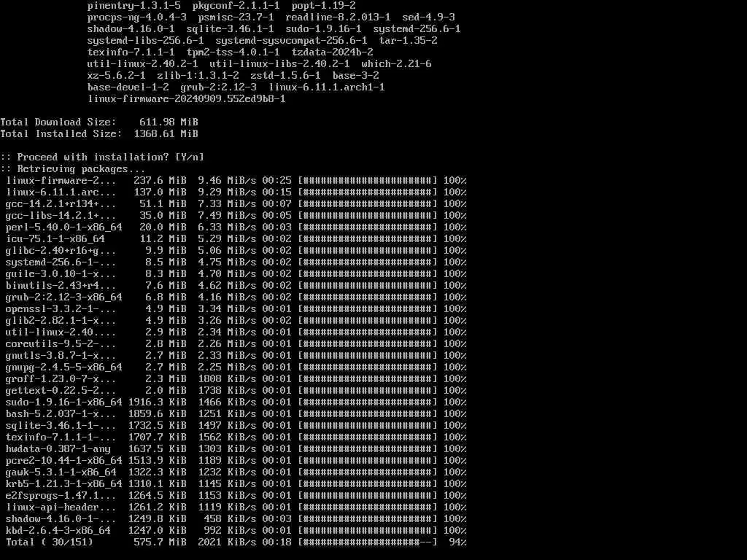Image resolution: width=747 pixels, height=560 pixels.
Task: Select the Total Download Size line
Action: 99,122
